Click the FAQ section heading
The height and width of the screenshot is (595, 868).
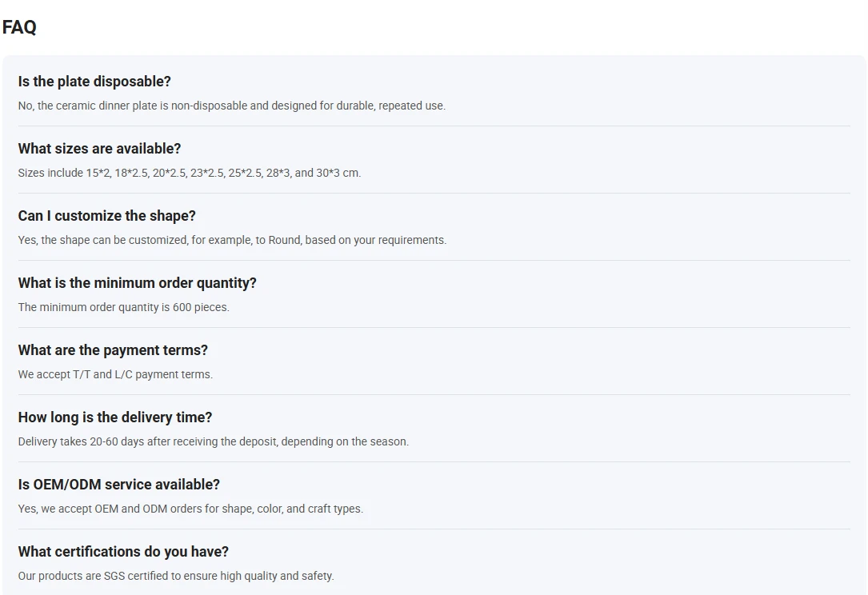click(19, 27)
